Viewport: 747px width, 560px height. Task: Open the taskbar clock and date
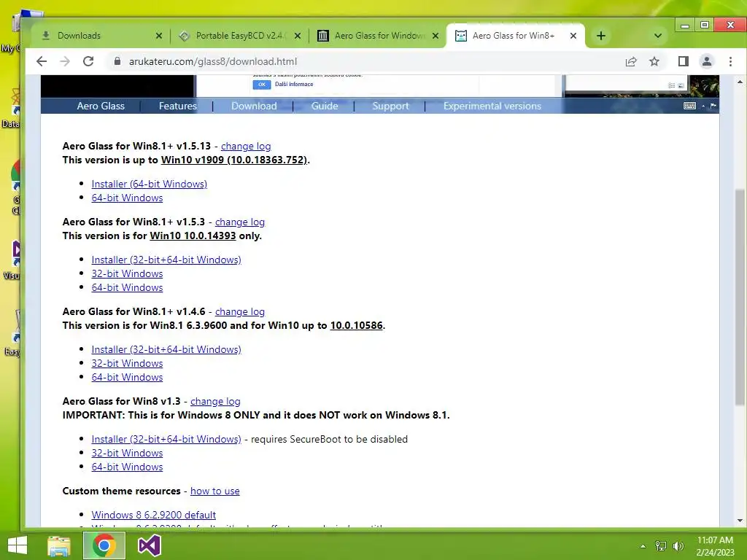pos(715,546)
